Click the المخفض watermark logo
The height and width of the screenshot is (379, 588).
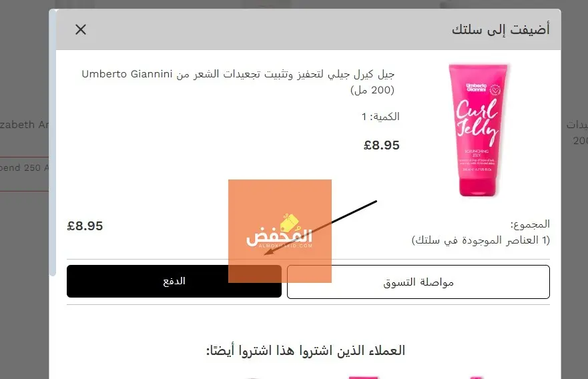(280, 231)
